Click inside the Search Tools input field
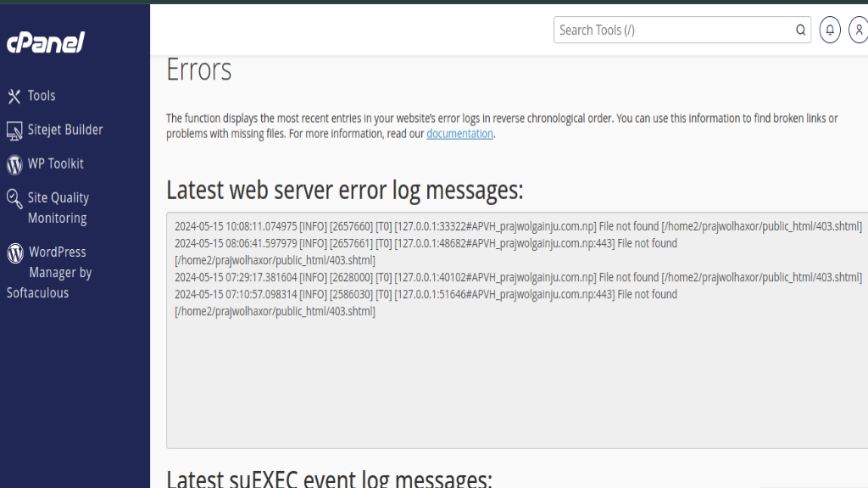Viewport: 868px width, 488px height. coord(670,30)
